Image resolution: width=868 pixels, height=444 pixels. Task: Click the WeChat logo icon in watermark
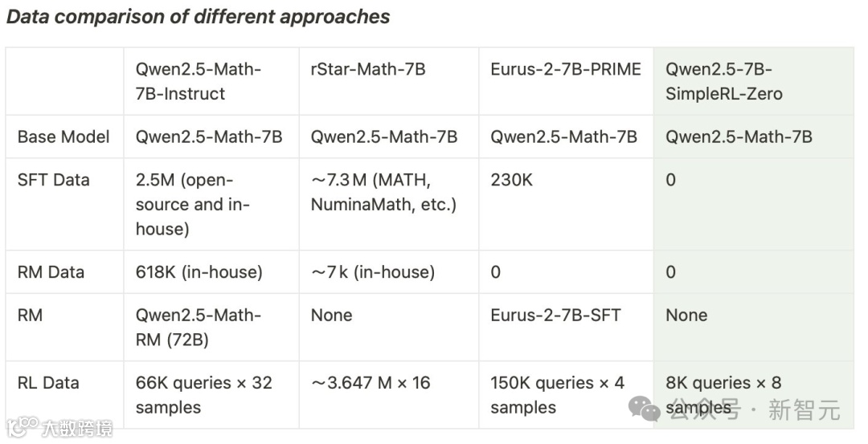[x=645, y=409]
